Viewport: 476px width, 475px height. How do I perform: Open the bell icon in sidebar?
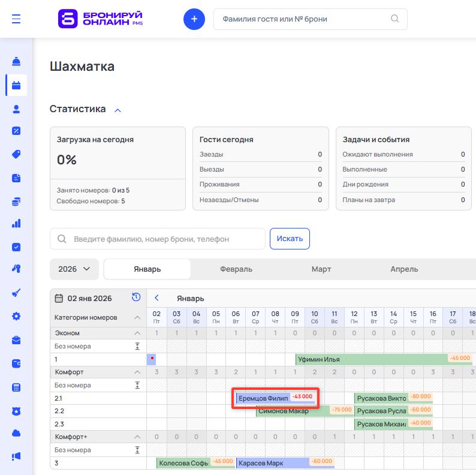(16, 62)
